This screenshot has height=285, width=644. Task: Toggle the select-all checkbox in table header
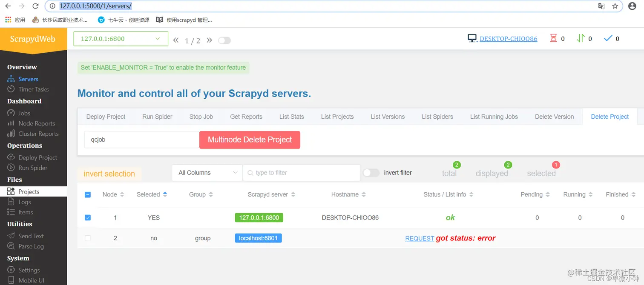(x=88, y=195)
